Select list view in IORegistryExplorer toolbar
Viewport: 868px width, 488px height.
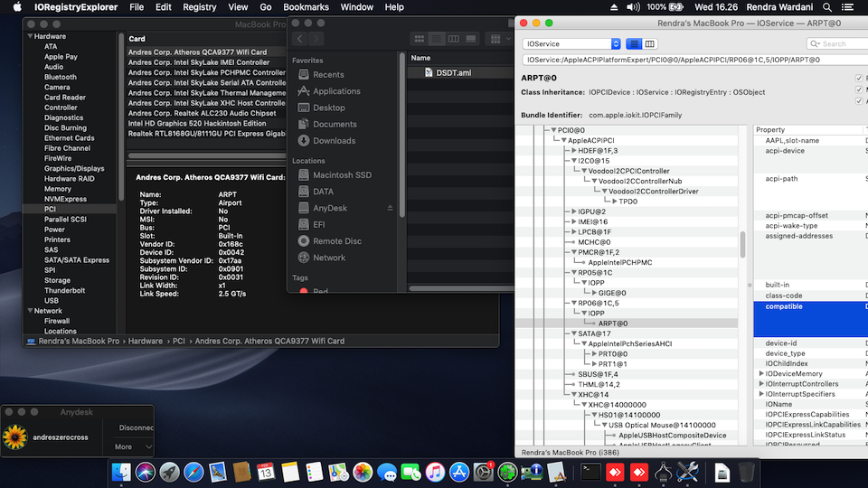tap(634, 43)
